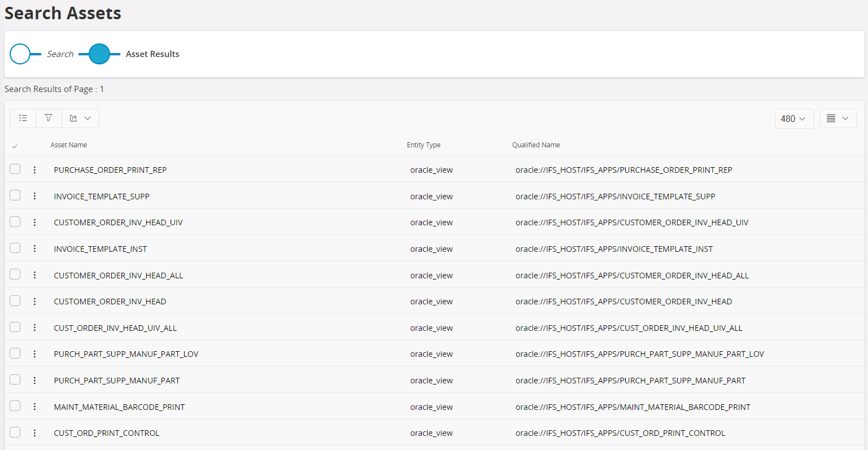Click qualified name oracle://IFS_HOST/IFS_APPS/CUSTOMER_ORDER_INV_HEAD_ALL

633,276
